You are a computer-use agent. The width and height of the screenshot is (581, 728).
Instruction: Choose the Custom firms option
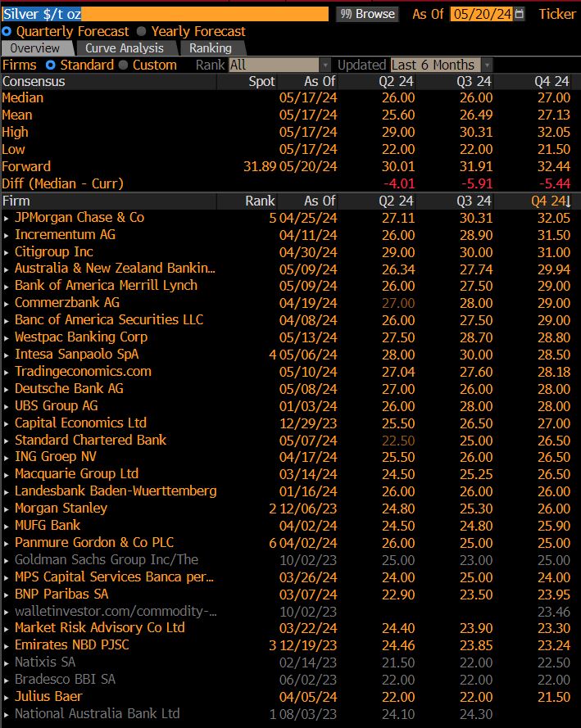click(x=123, y=65)
